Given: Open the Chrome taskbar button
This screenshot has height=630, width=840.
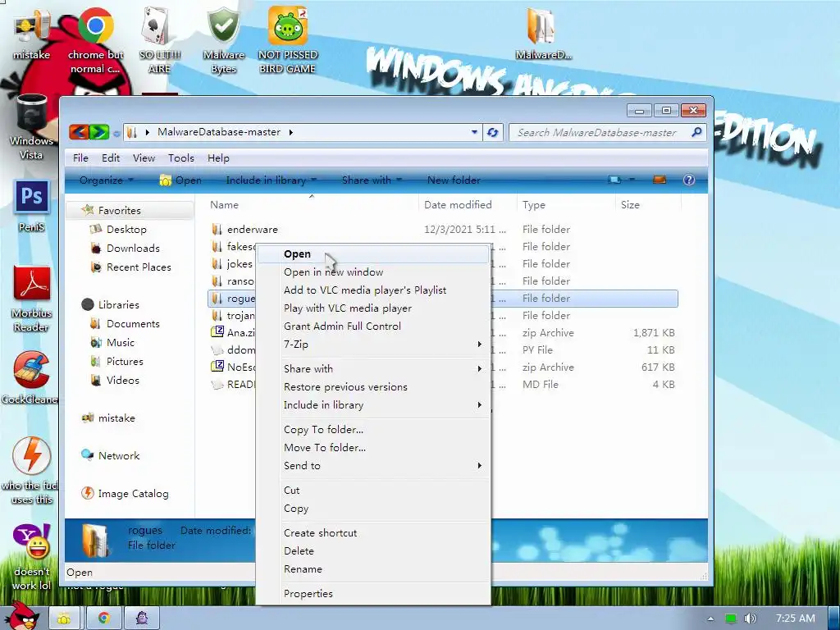Looking at the screenshot, I should [103, 619].
